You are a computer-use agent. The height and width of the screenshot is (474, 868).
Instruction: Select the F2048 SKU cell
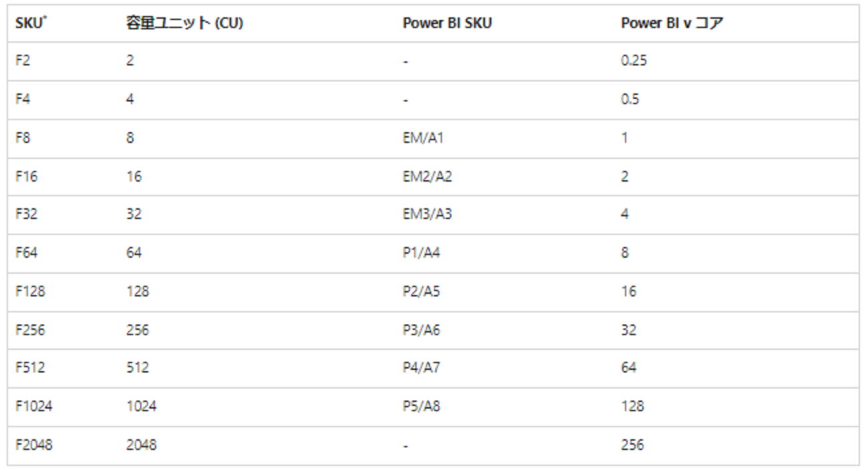(33, 445)
